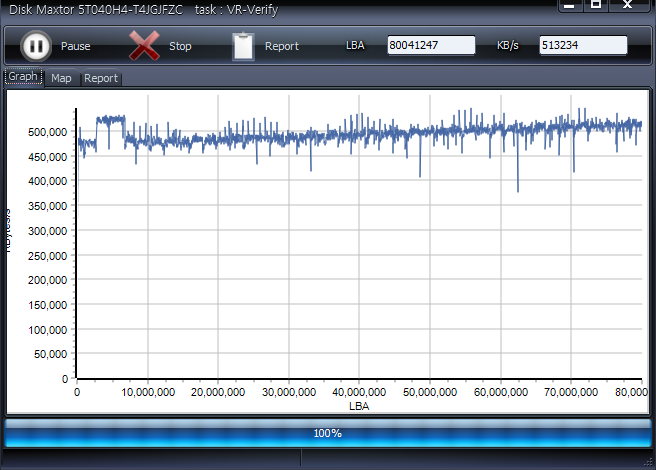Screen dimensions: 656x470
Task: Open the Map tab
Action: 61,78
